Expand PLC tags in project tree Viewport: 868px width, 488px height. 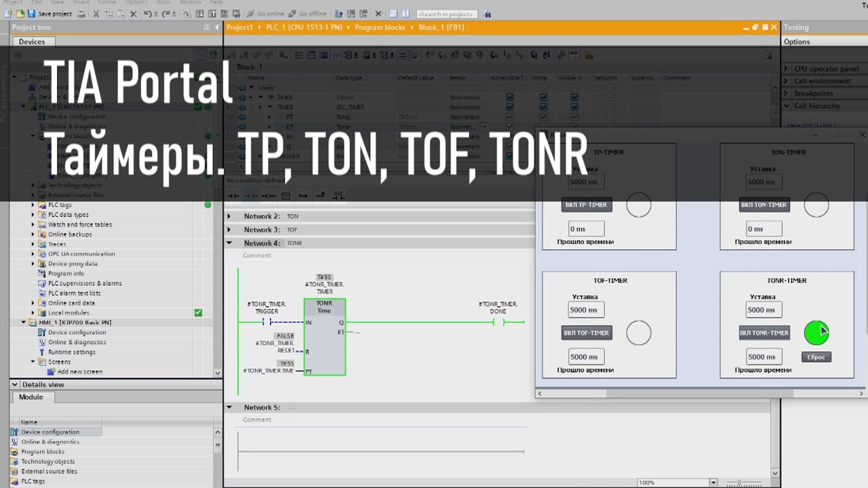[x=33, y=205]
